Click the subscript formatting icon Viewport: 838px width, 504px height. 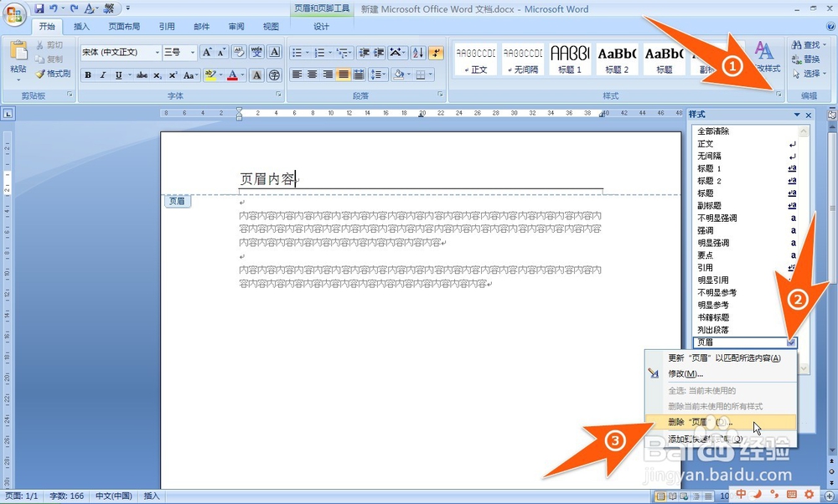pyautogui.click(x=157, y=75)
